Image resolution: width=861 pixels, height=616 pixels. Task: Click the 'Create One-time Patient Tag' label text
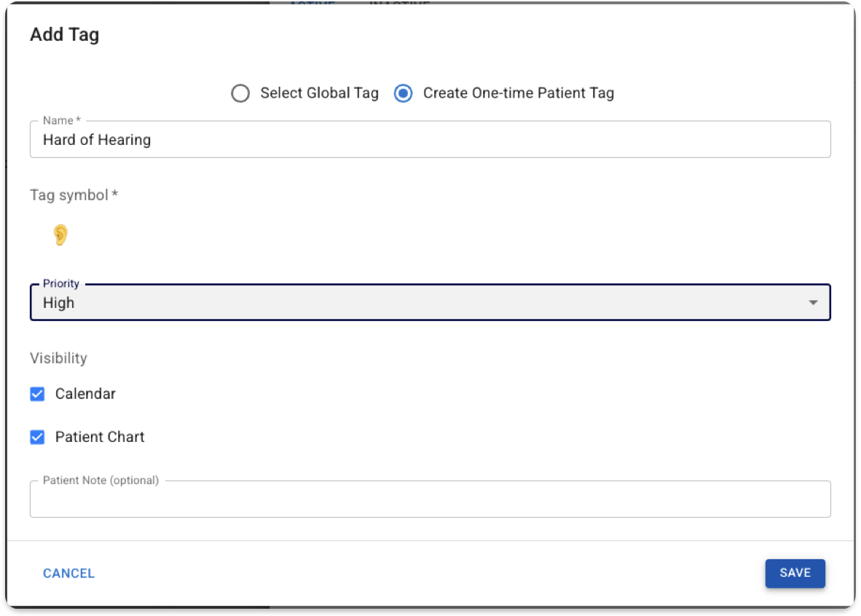(x=519, y=93)
